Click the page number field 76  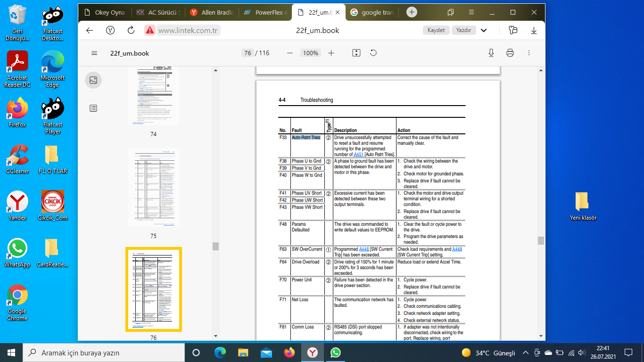tap(248, 53)
